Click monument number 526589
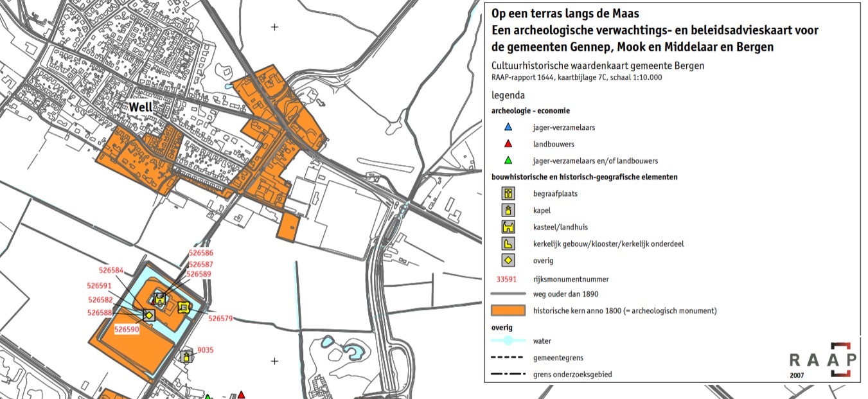868x399 pixels. point(199,274)
